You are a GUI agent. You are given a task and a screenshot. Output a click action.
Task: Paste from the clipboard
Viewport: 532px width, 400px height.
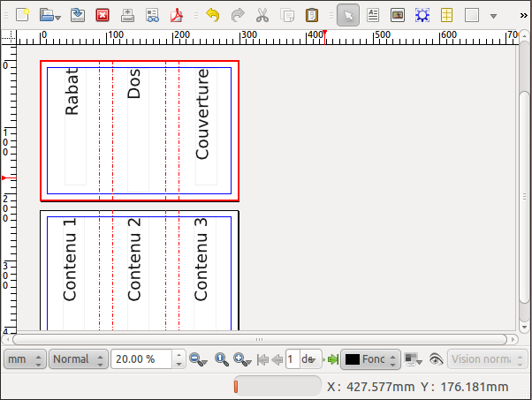click(312, 15)
